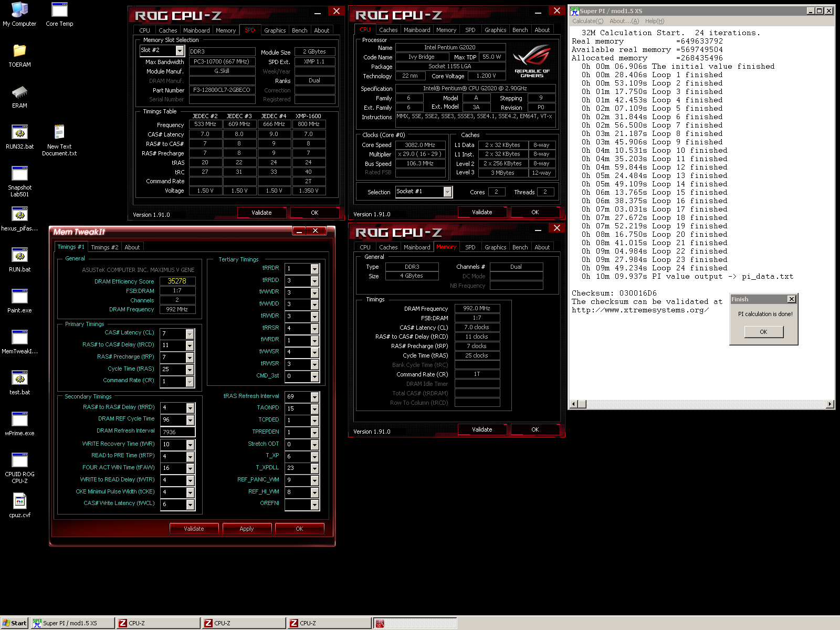Open CPUID ROG CPU-Z desktop icon
This screenshot has width=840, height=630.
click(x=19, y=468)
